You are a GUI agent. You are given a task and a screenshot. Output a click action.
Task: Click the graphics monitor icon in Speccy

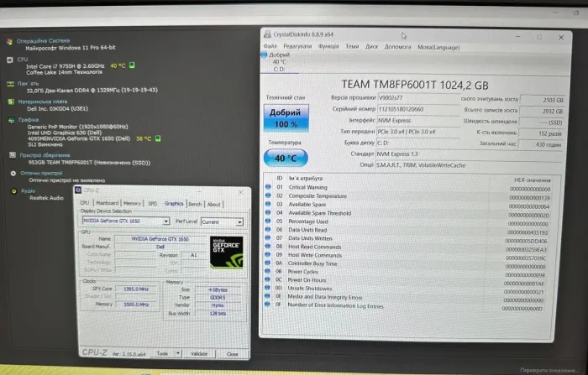[9, 120]
